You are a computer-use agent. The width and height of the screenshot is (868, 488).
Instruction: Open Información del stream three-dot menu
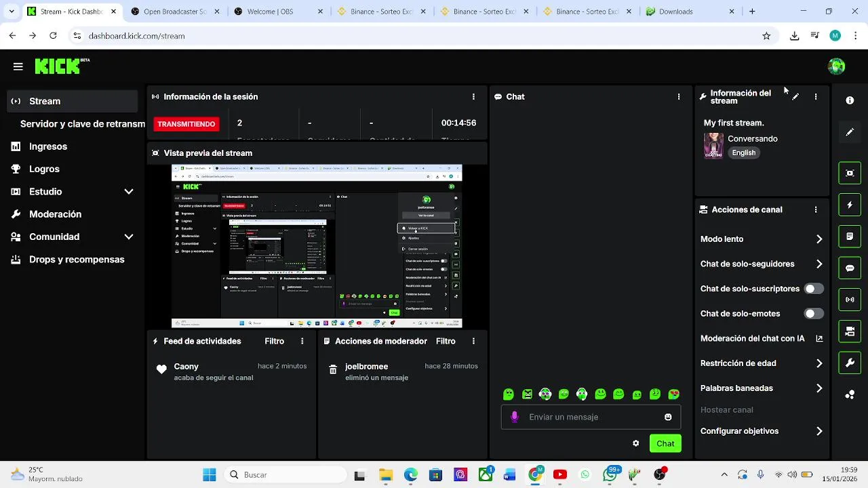[x=816, y=97]
